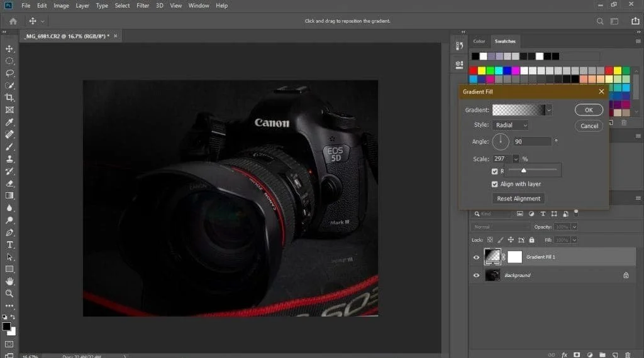644x358 pixels.
Task: Open the Scale slider dropdown arrow
Action: click(x=516, y=159)
